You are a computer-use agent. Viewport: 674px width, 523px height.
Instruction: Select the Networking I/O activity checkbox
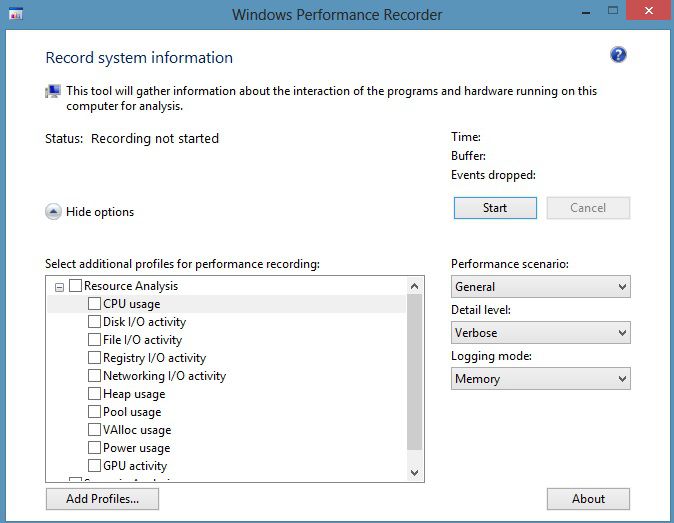[94, 376]
